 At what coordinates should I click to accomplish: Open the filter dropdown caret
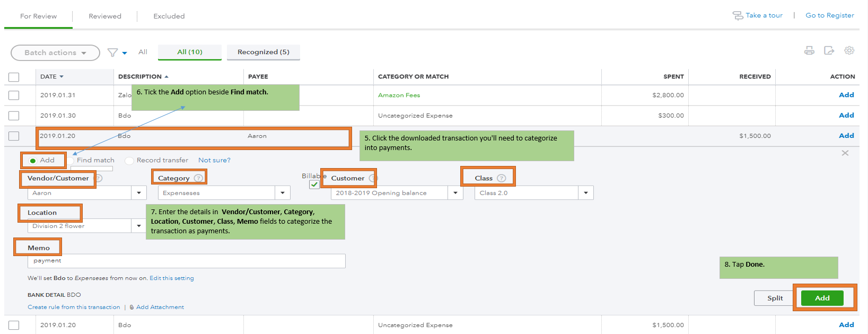coord(125,53)
